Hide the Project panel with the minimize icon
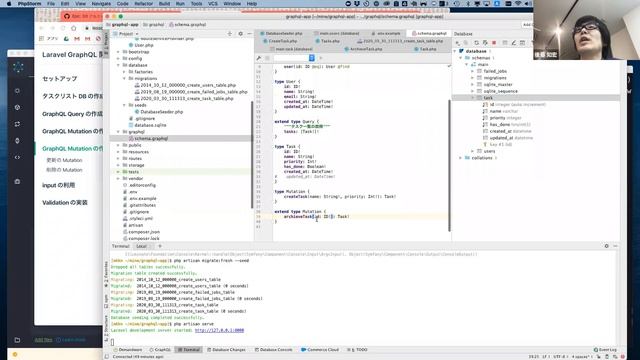 coord(249,34)
